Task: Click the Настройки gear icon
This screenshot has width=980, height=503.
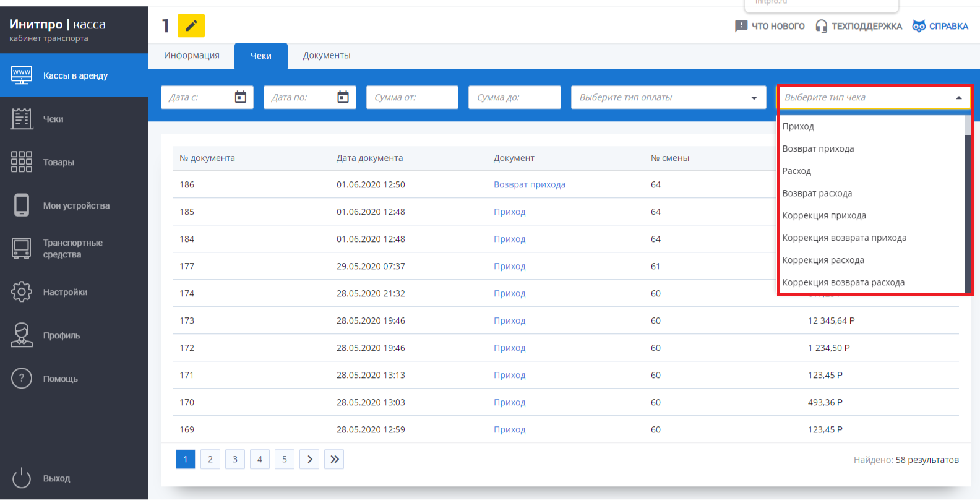Action: [x=22, y=292]
